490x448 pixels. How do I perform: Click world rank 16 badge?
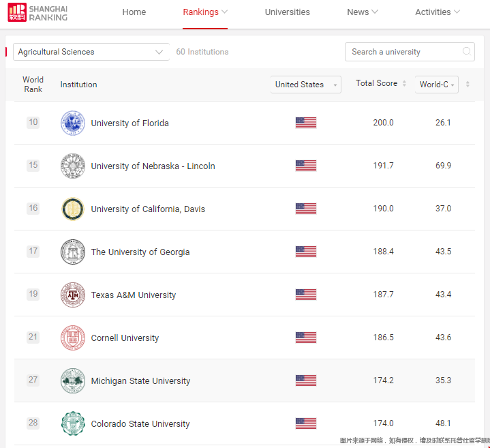click(x=33, y=208)
